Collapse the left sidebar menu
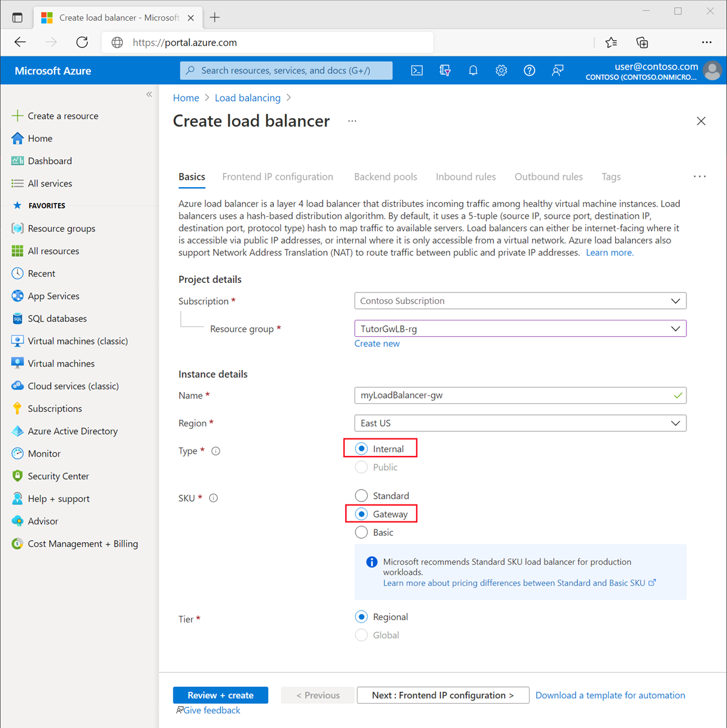 point(149,94)
